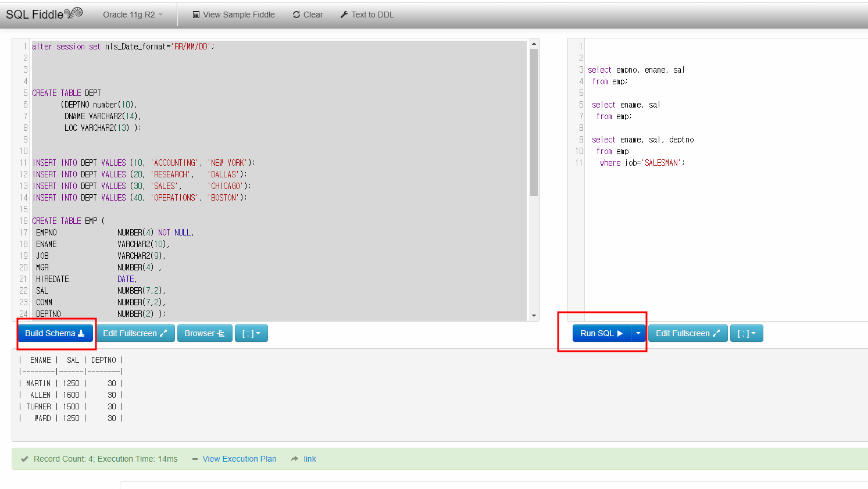This screenshot has width=868, height=489.
Task: Click 'select ename, sal, deptno' query line
Action: pyautogui.click(x=643, y=140)
